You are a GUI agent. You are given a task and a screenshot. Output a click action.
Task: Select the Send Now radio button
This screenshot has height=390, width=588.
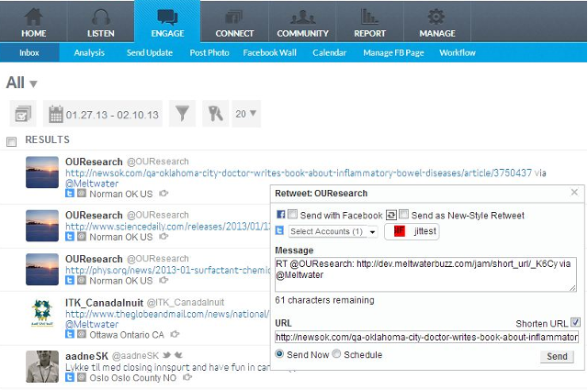[279, 353]
